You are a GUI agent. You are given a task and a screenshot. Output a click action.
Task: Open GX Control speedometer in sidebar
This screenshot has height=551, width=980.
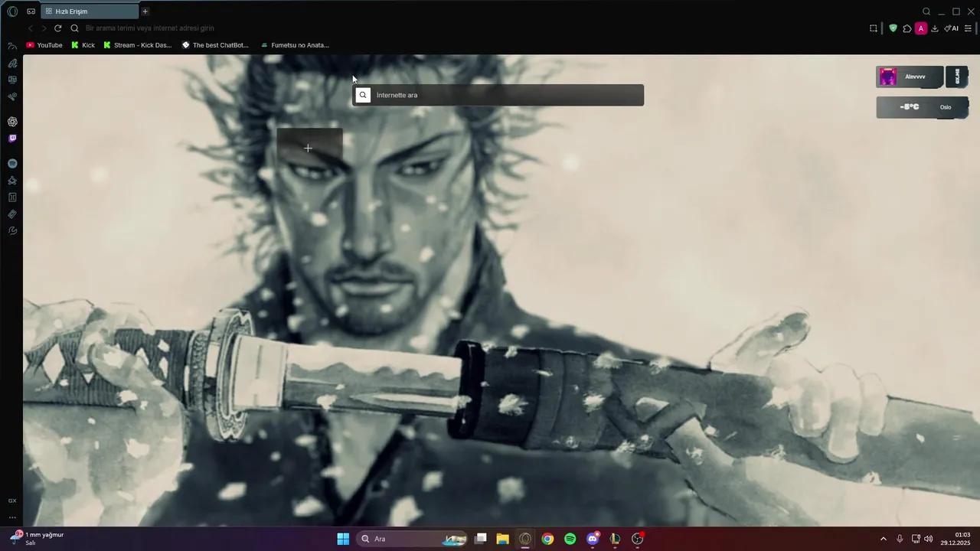pyautogui.click(x=12, y=46)
